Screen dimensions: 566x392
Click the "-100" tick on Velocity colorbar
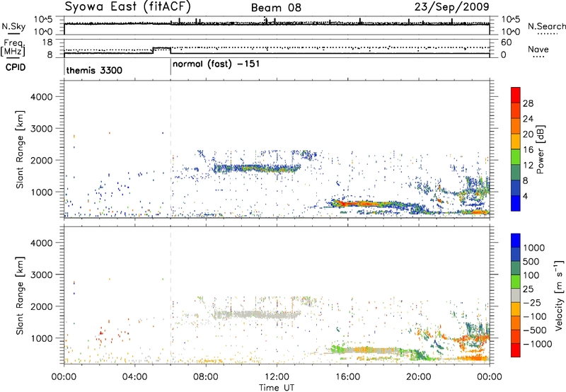tap(535, 316)
